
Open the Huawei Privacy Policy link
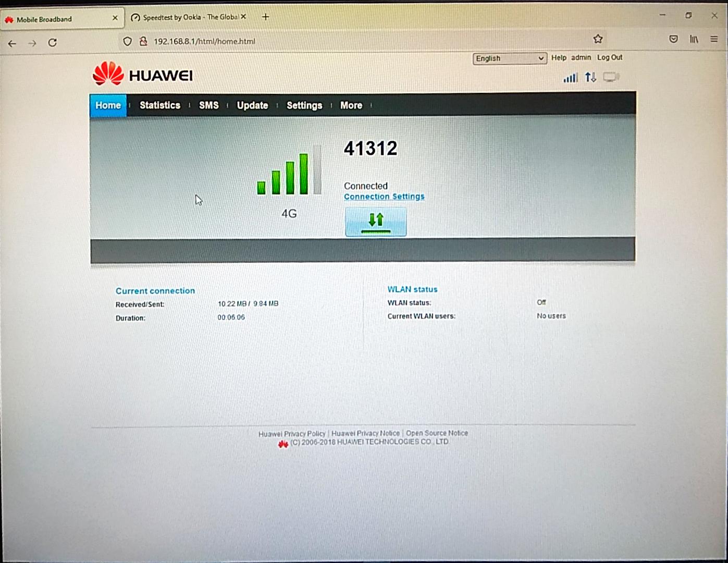click(292, 434)
